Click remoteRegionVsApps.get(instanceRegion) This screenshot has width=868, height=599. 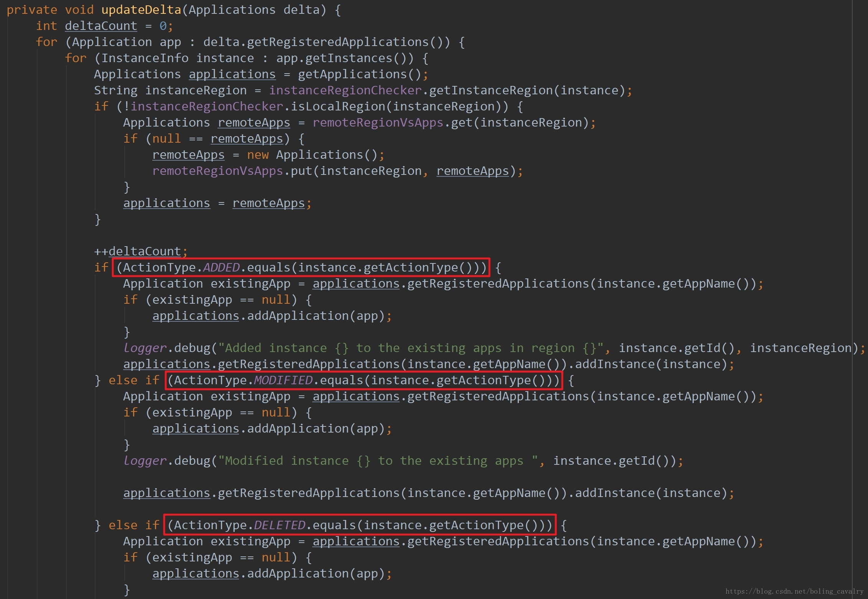click(x=451, y=123)
